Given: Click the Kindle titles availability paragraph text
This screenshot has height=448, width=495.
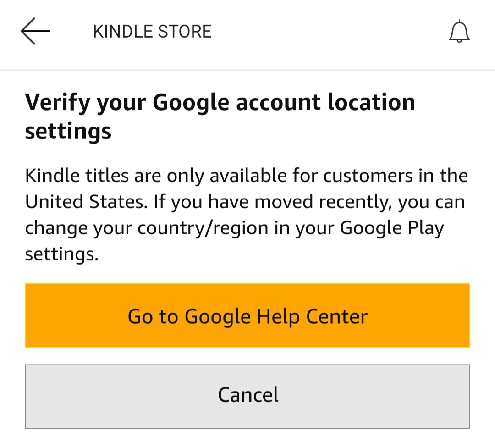Looking at the screenshot, I should point(246,215).
